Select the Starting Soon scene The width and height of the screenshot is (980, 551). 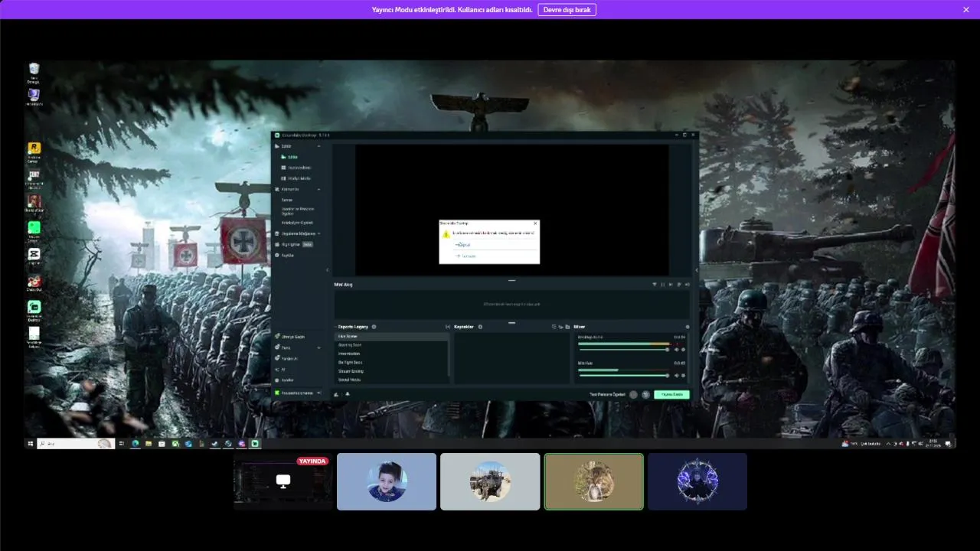pyautogui.click(x=392, y=345)
